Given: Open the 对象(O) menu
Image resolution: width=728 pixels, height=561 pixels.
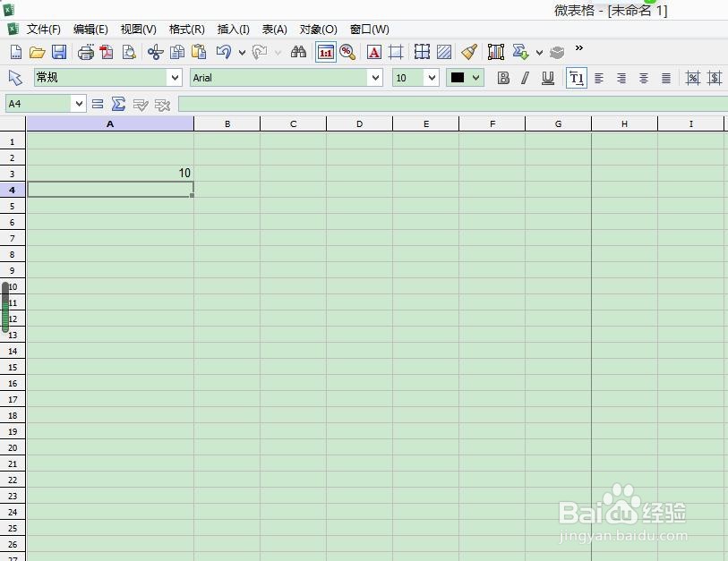Looking at the screenshot, I should coord(318,30).
